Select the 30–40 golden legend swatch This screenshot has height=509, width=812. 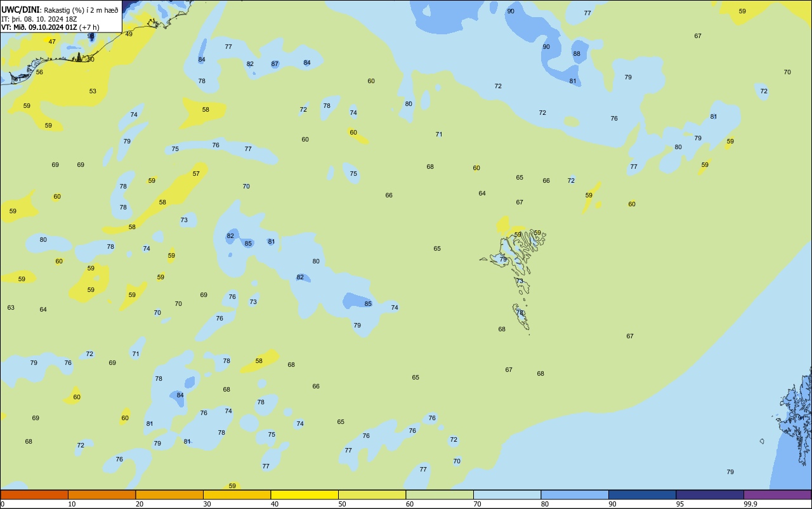[x=237, y=494]
